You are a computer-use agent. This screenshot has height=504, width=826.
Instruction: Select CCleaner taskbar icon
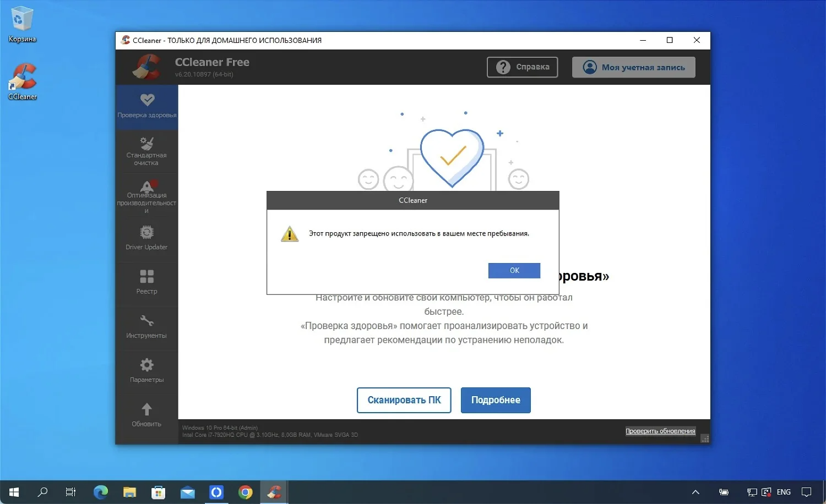[274, 492]
